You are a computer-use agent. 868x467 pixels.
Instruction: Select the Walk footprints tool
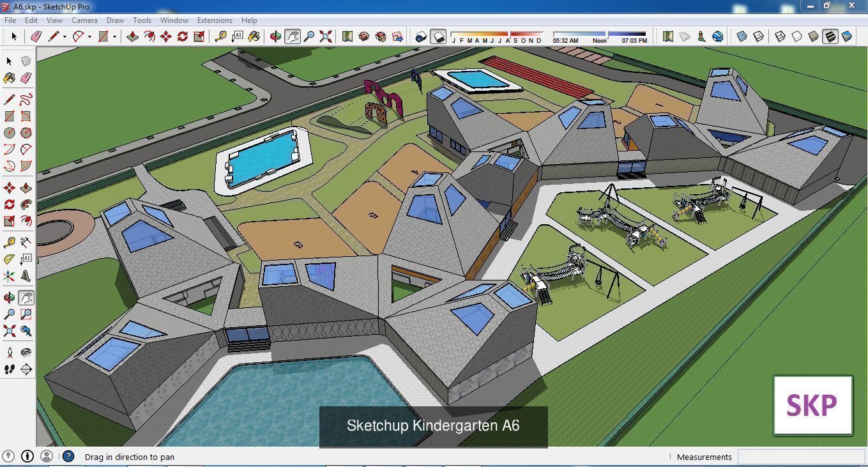(x=10, y=369)
